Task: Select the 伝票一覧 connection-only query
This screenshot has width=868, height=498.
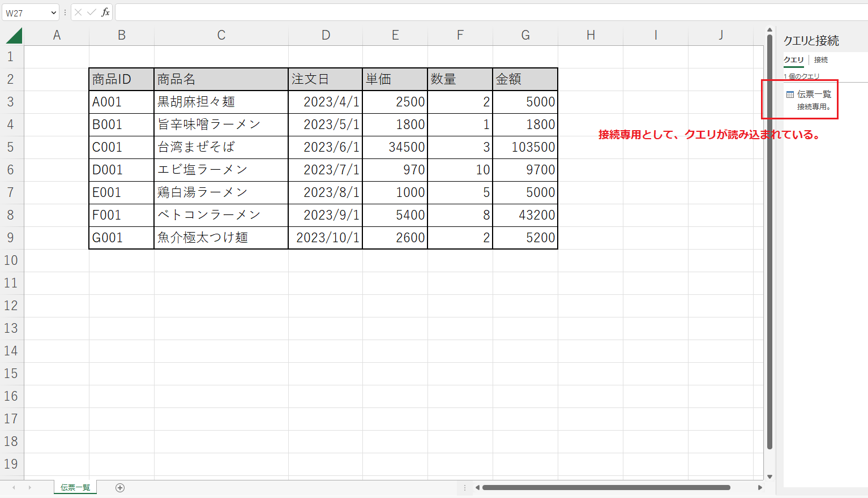Action: pos(814,95)
